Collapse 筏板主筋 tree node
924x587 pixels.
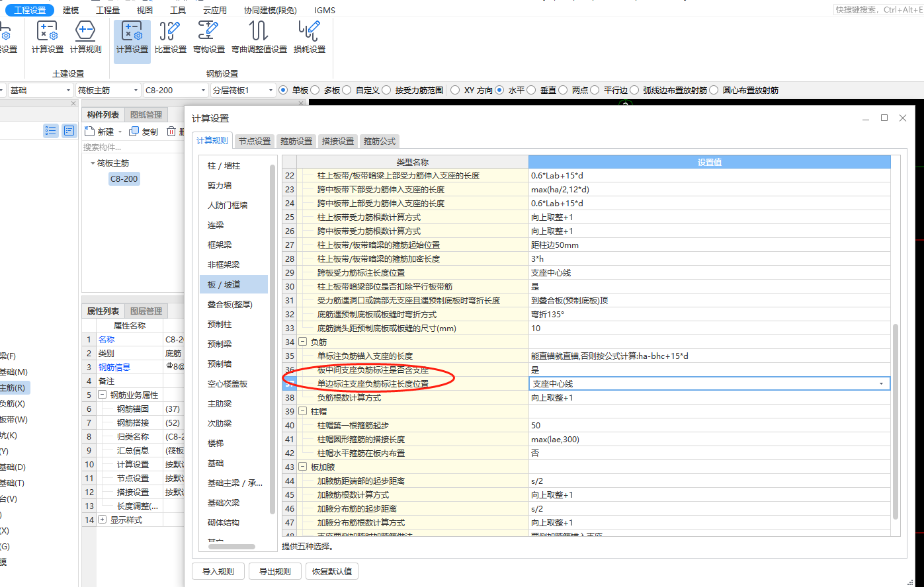click(x=93, y=163)
